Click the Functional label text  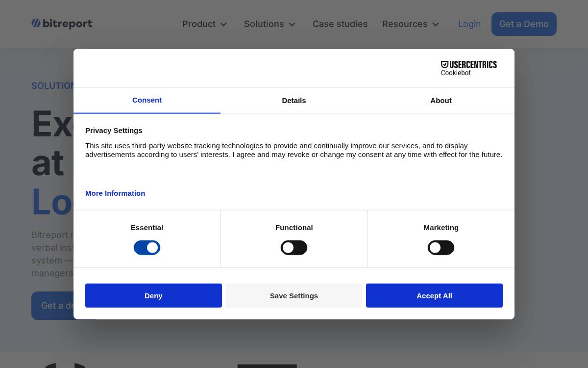tap(294, 228)
